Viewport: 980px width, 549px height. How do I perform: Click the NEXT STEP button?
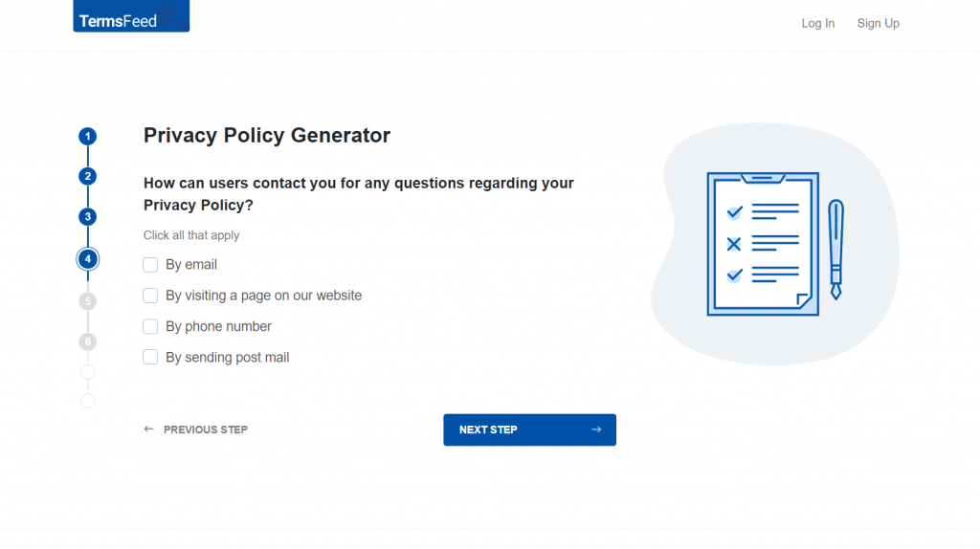pyautogui.click(x=529, y=429)
